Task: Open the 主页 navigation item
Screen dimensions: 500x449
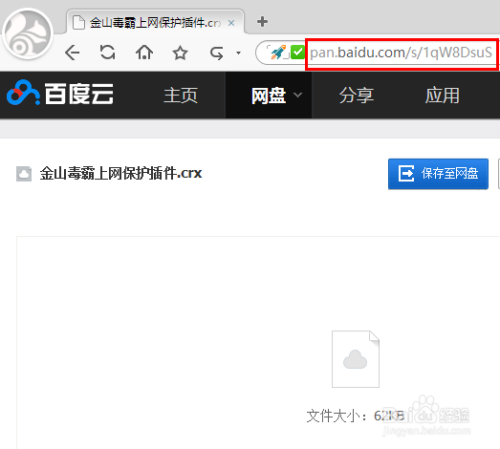Action: coord(180,95)
